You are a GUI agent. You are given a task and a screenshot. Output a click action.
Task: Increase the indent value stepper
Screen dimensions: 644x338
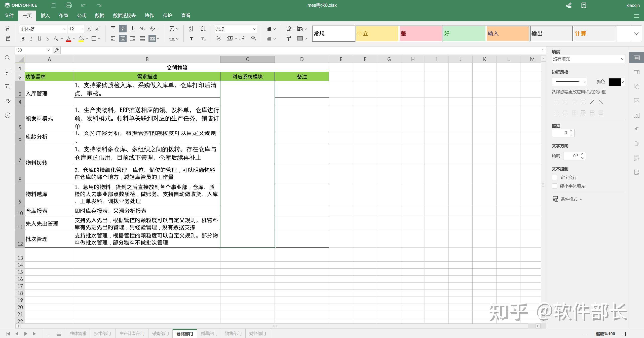tap(571, 131)
